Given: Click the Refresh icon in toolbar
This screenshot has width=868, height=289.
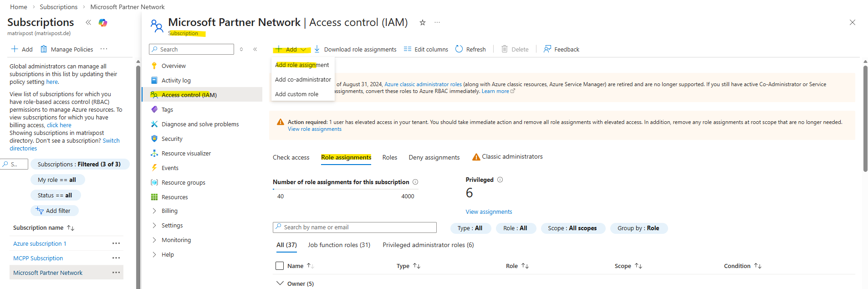Looking at the screenshot, I should (x=459, y=49).
